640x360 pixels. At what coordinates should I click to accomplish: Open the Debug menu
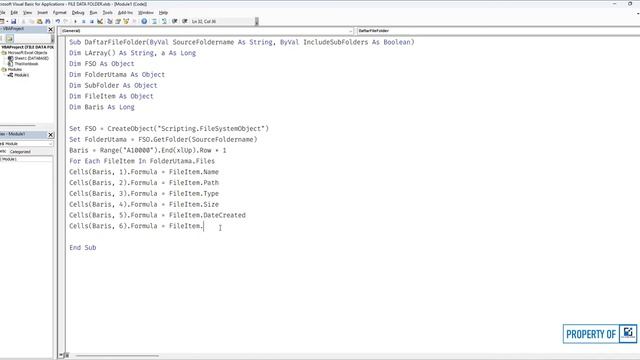(x=78, y=13)
